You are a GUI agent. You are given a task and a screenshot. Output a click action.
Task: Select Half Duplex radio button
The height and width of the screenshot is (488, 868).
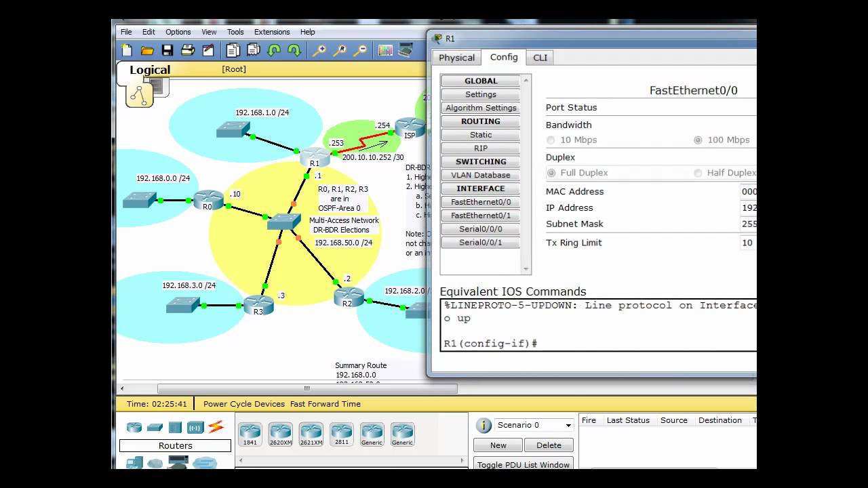click(698, 173)
